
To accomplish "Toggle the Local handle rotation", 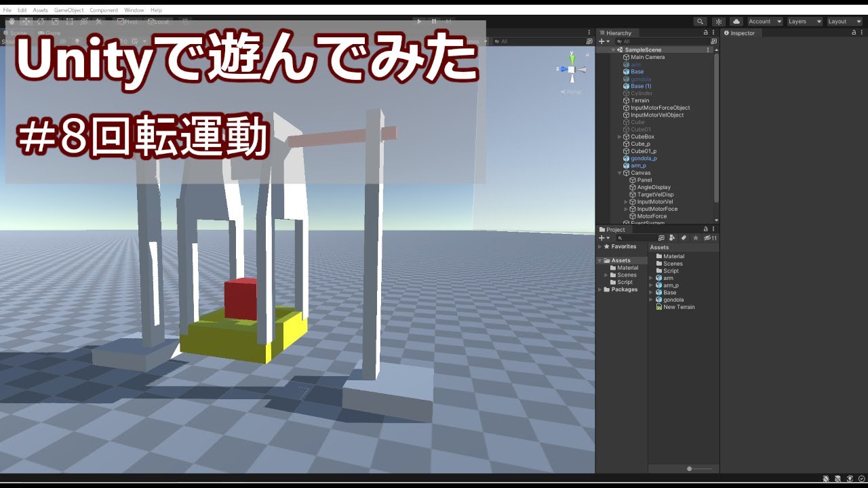I will (x=158, y=22).
